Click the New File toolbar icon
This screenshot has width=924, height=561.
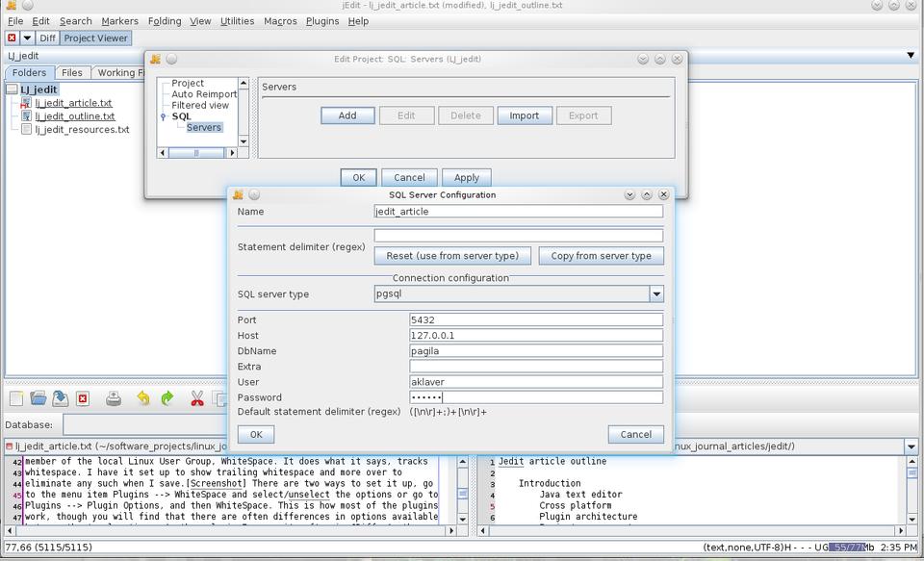pos(16,398)
